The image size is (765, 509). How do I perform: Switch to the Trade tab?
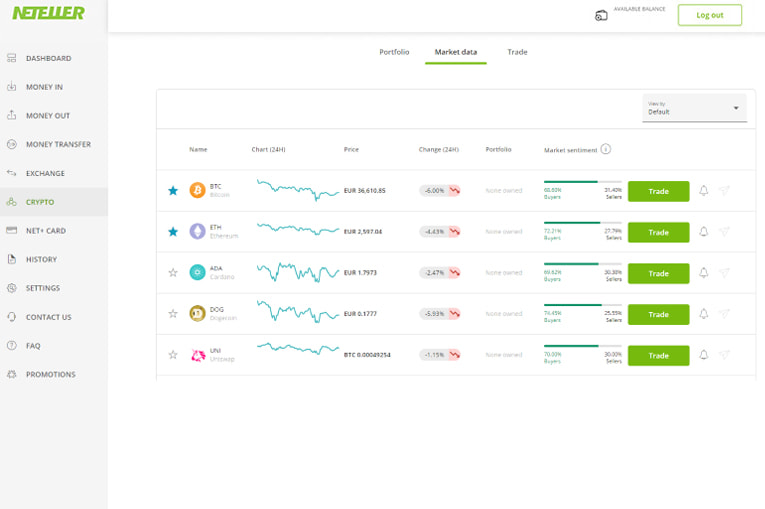click(517, 52)
